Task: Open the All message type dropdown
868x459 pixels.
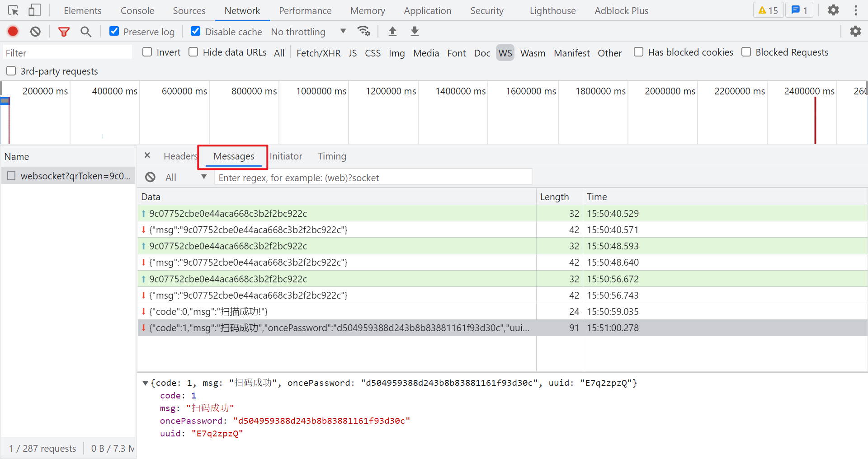Action: click(x=186, y=177)
